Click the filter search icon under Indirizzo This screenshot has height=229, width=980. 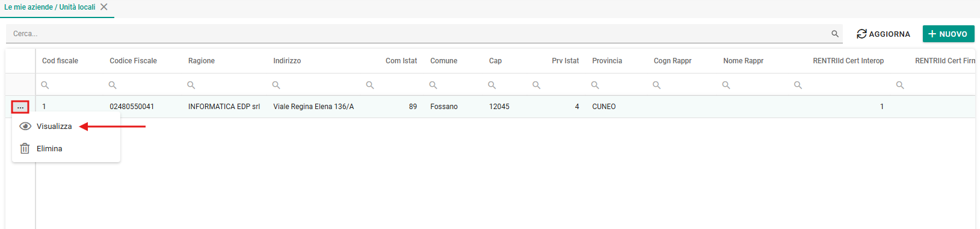[276, 85]
